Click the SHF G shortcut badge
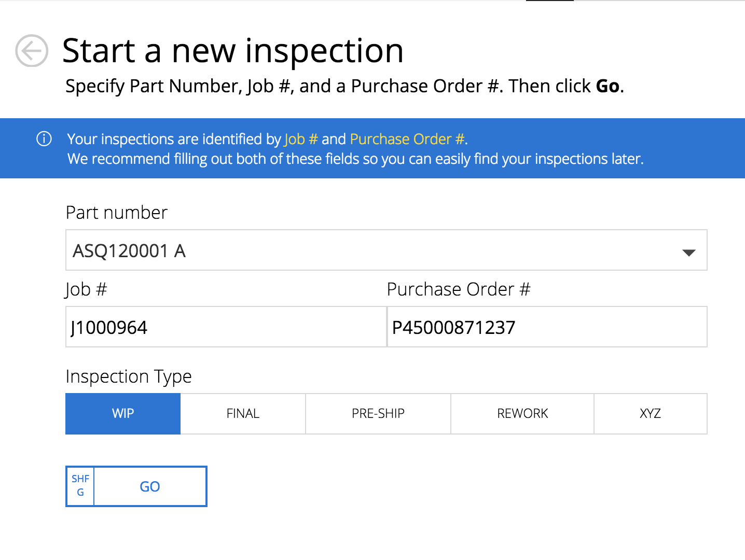This screenshot has width=745, height=560. [80, 486]
